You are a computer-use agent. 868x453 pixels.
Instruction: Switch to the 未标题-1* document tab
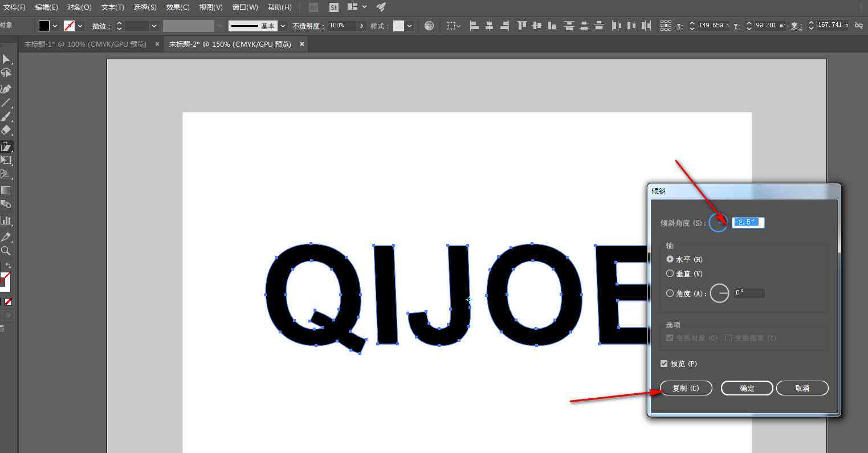coord(85,44)
